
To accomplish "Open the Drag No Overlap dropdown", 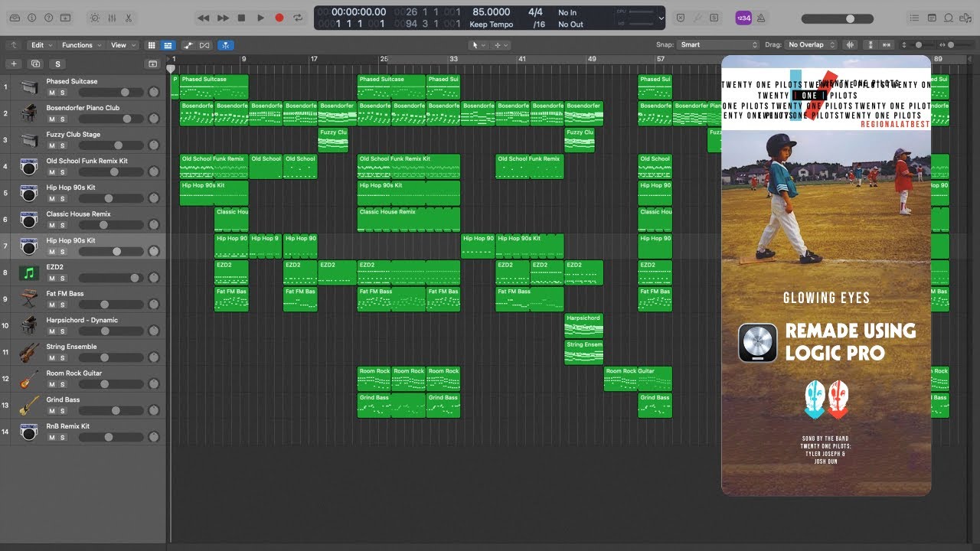I will click(811, 45).
